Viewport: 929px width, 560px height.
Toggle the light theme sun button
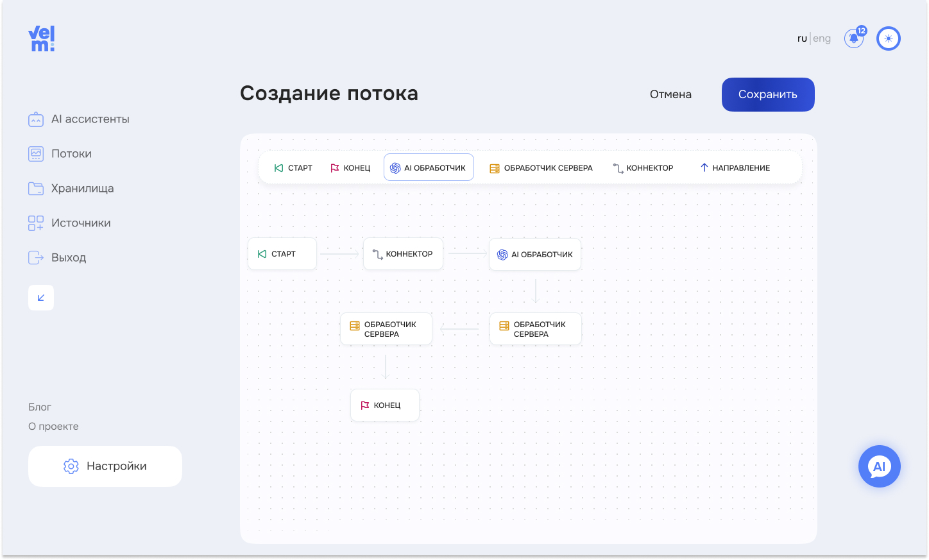pyautogui.click(x=889, y=38)
